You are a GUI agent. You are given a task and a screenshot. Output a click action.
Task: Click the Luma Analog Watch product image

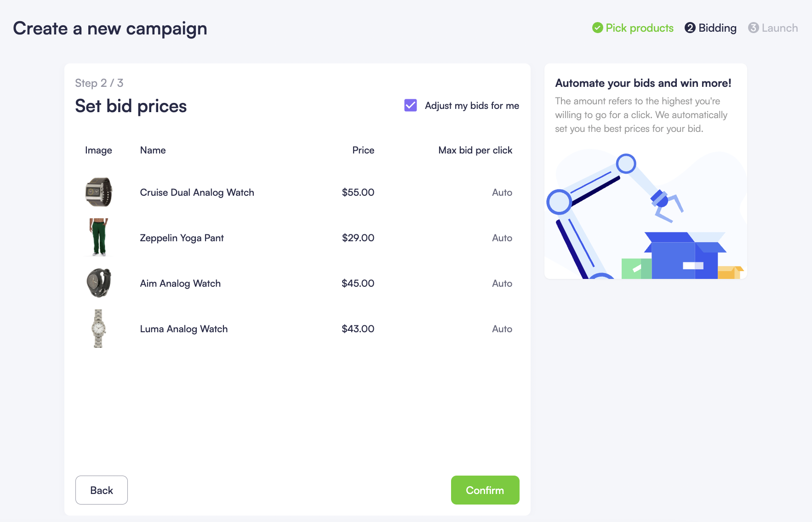click(x=98, y=329)
